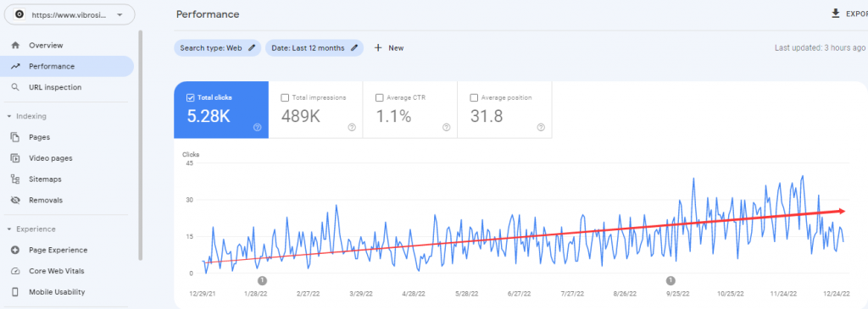Screen dimensions: 868x309
Task: Click pencil icon on Search type filter
Action: coord(252,48)
